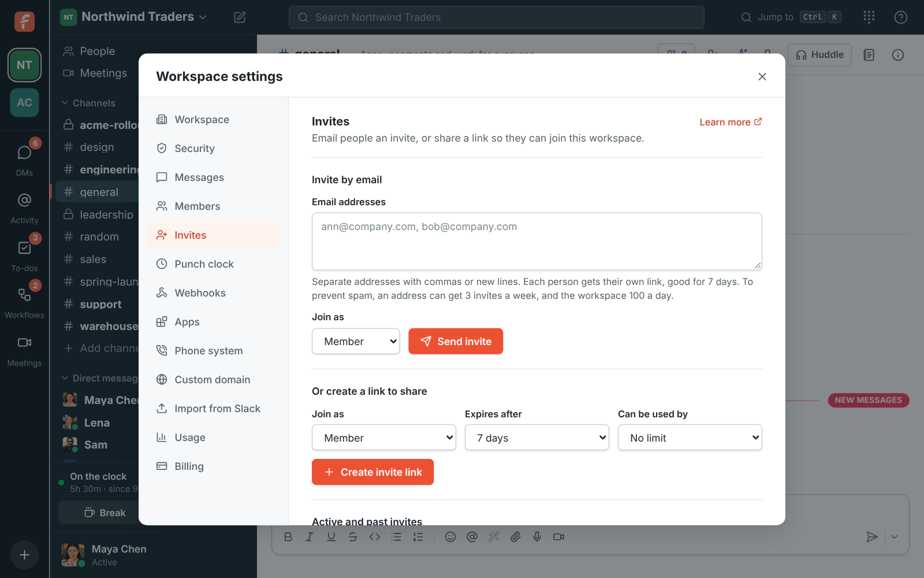The height and width of the screenshot is (578, 924).
Task: Open the Webhooks settings tab
Action: tap(214, 293)
